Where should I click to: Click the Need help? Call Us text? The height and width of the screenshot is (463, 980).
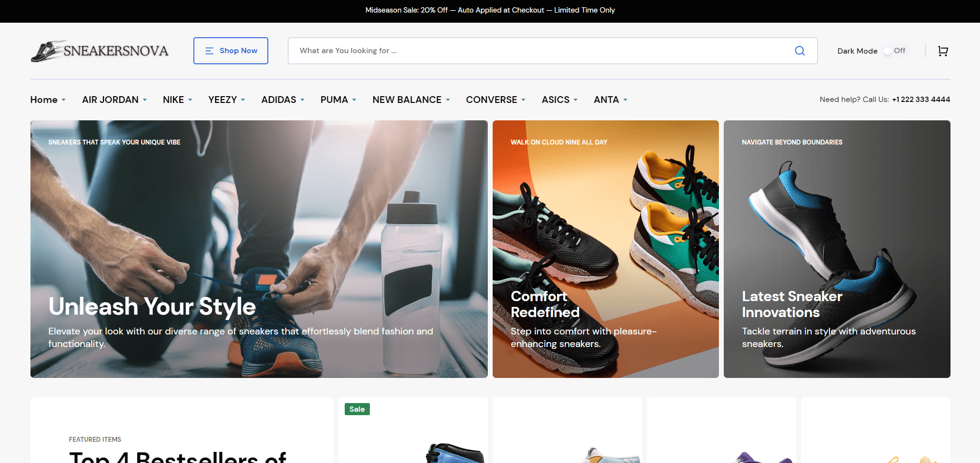tap(854, 100)
